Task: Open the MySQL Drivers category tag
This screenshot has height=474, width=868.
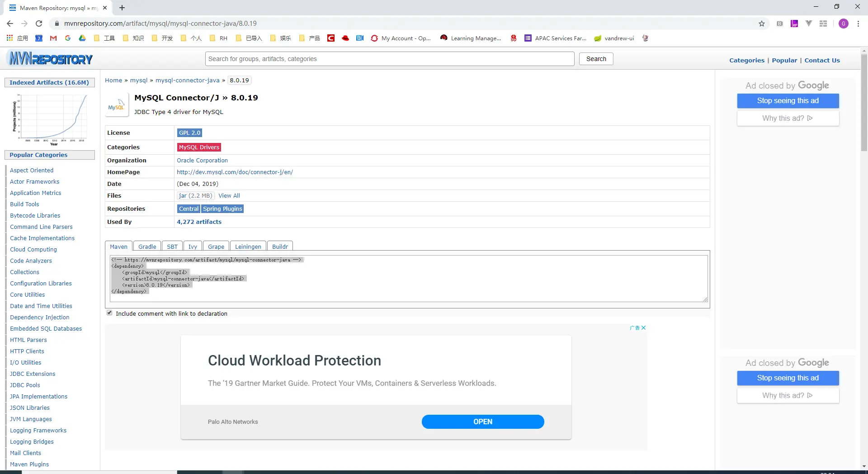Action: pyautogui.click(x=199, y=147)
